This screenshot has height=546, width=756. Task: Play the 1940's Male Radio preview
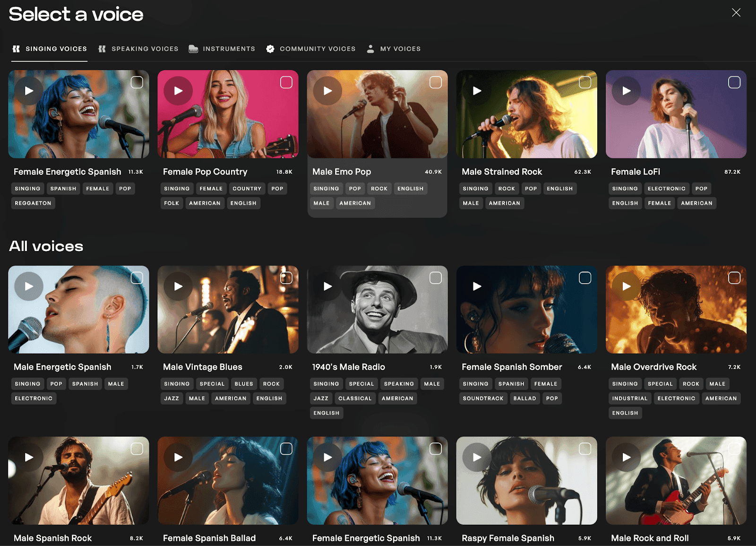(327, 286)
